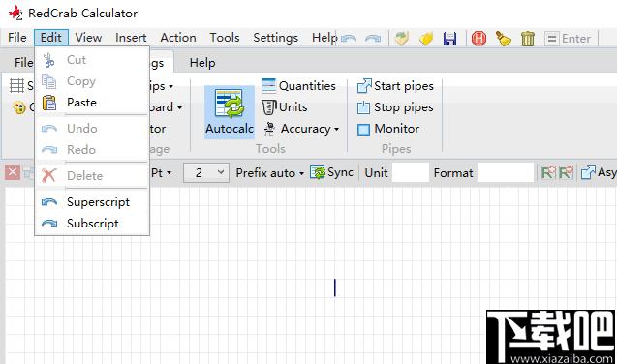
Task: Open the Units tool
Action: (285, 106)
